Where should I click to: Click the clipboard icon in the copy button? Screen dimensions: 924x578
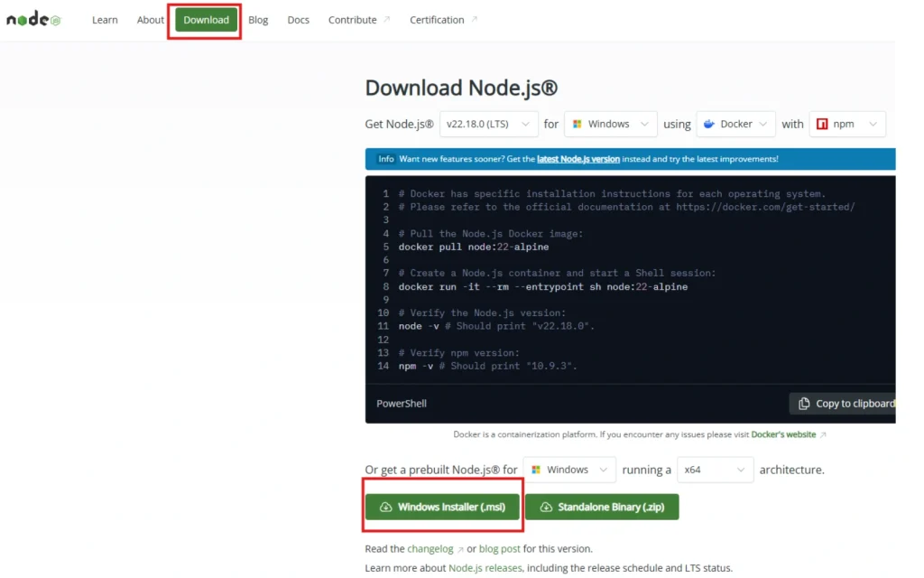(804, 404)
